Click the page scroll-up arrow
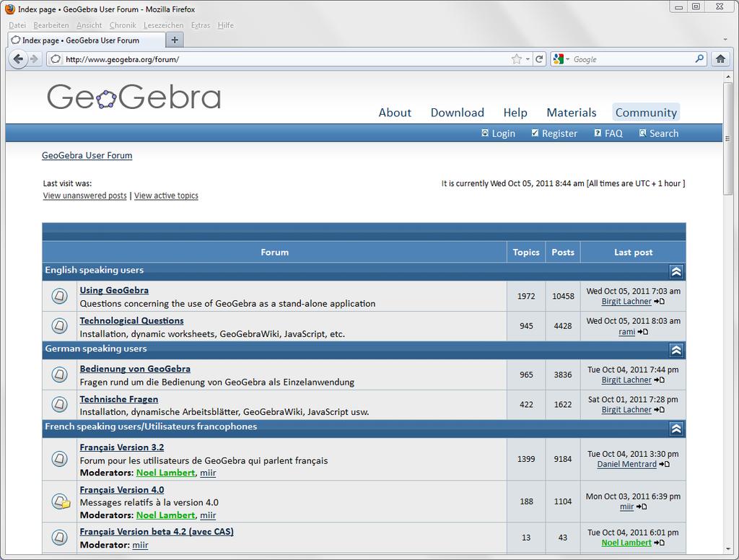The image size is (739, 560). pos(727,76)
